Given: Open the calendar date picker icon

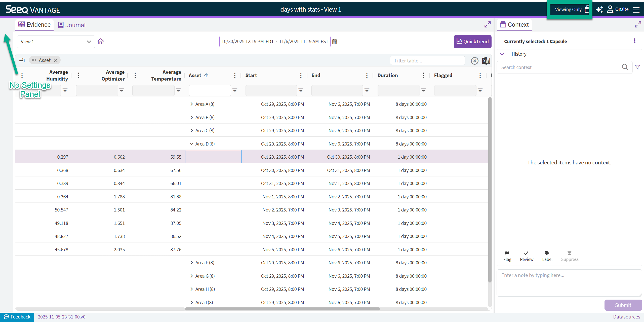Looking at the screenshot, I should (x=335, y=42).
